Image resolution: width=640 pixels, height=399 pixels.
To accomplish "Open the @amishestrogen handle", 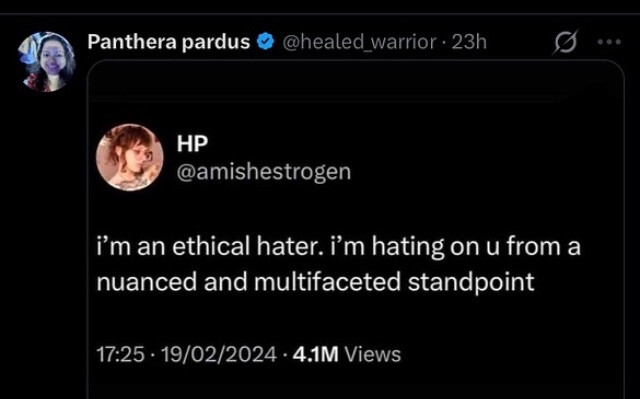I will (264, 172).
